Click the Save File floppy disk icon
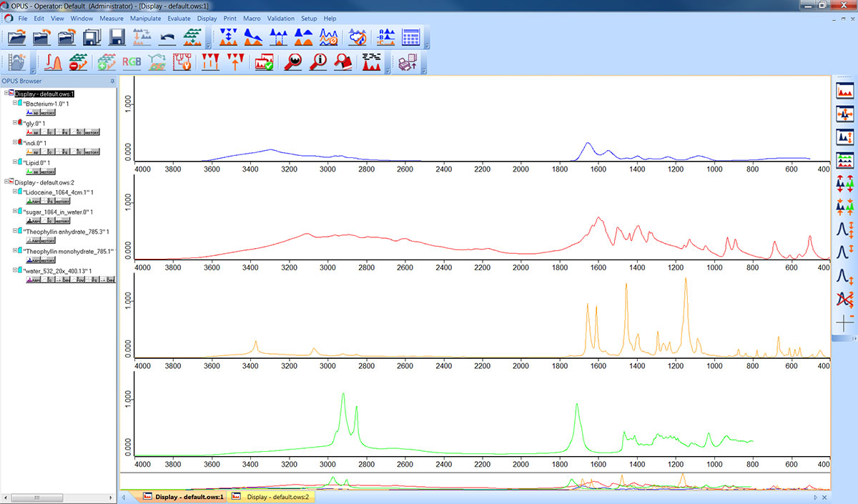Image resolution: width=858 pixels, height=504 pixels. click(x=117, y=37)
